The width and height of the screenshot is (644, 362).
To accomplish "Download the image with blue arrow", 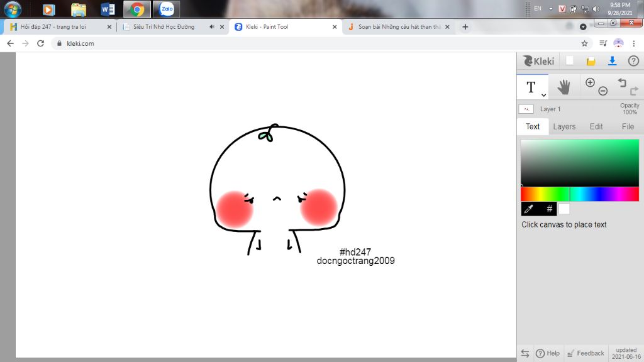I will [x=613, y=61].
